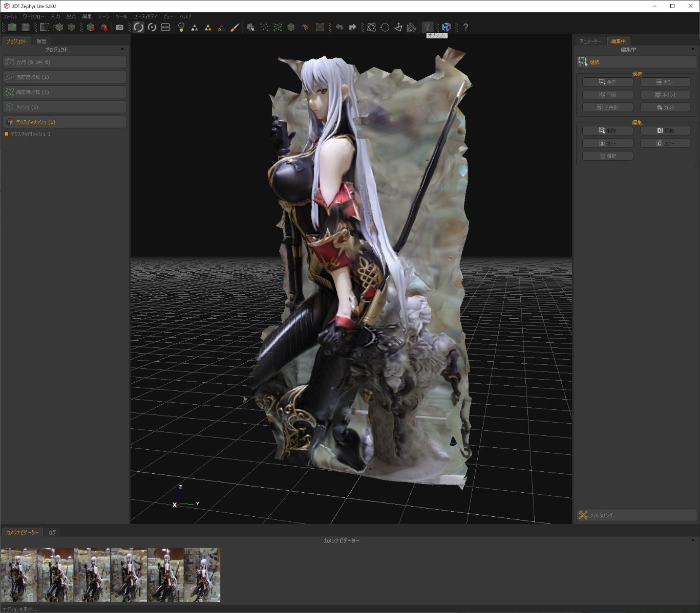The width and height of the screenshot is (700, 613).
Task: Click the redo arrow icon
Action: click(x=352, y=27)
